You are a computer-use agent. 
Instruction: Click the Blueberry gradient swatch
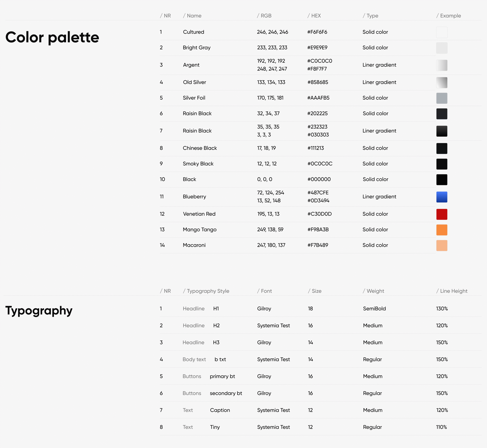tap(442, 197)
